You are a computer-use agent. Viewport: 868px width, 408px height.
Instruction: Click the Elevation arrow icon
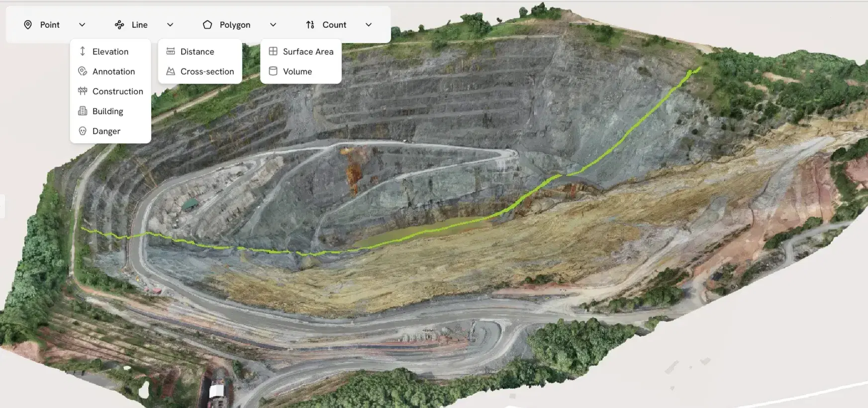(x=83, y=51)
